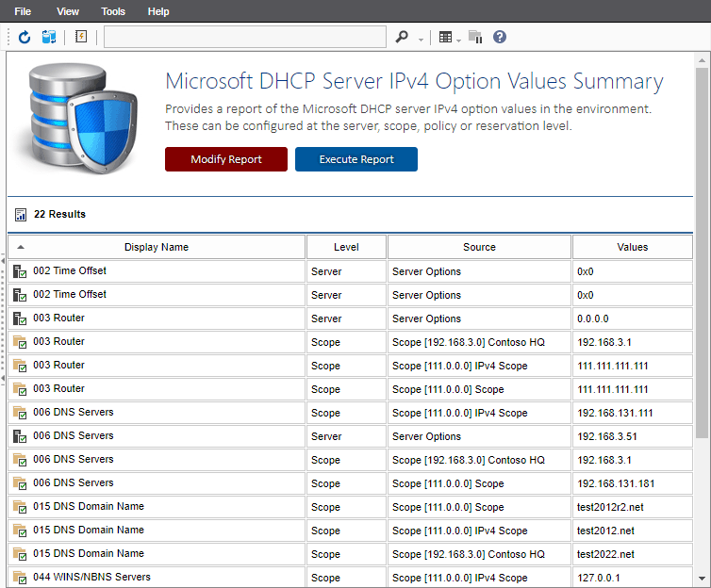Click the lightning script toolbar icon

click(81, 36)
